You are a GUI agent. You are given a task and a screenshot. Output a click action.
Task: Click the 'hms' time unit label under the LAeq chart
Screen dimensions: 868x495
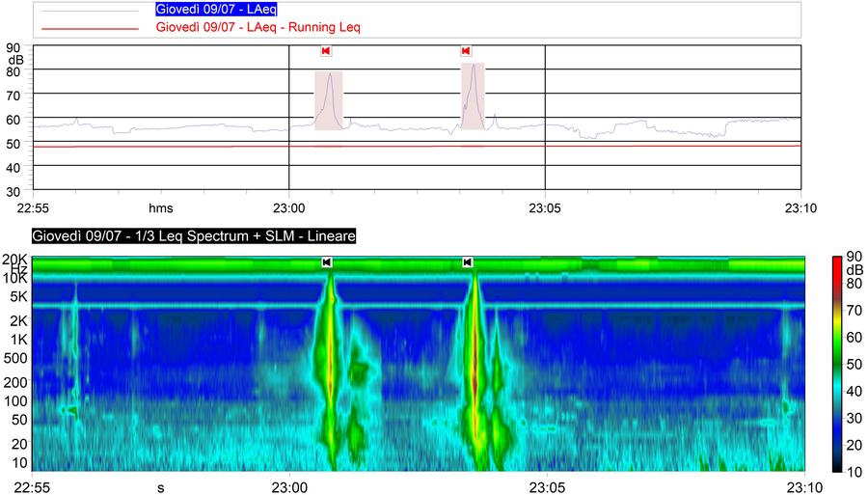(x=160, y=208)
